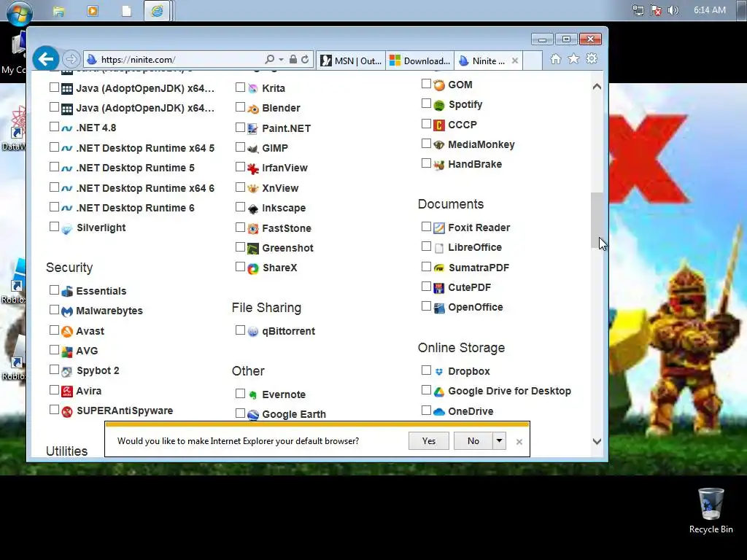Click the Evernote elephant icon
This screenshot has height=560, width=747.
[x=253, y=394]
